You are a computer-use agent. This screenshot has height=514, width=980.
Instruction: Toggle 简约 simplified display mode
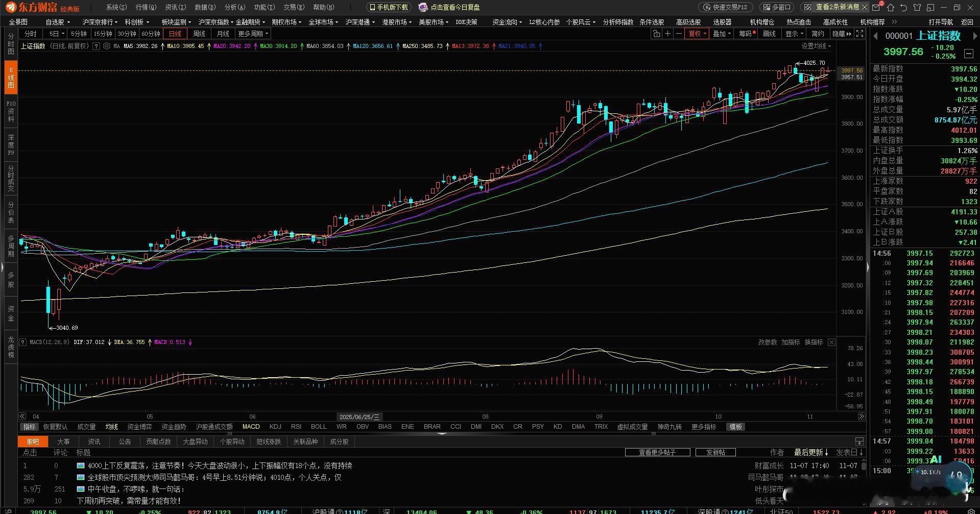click(x=818, y=34)
